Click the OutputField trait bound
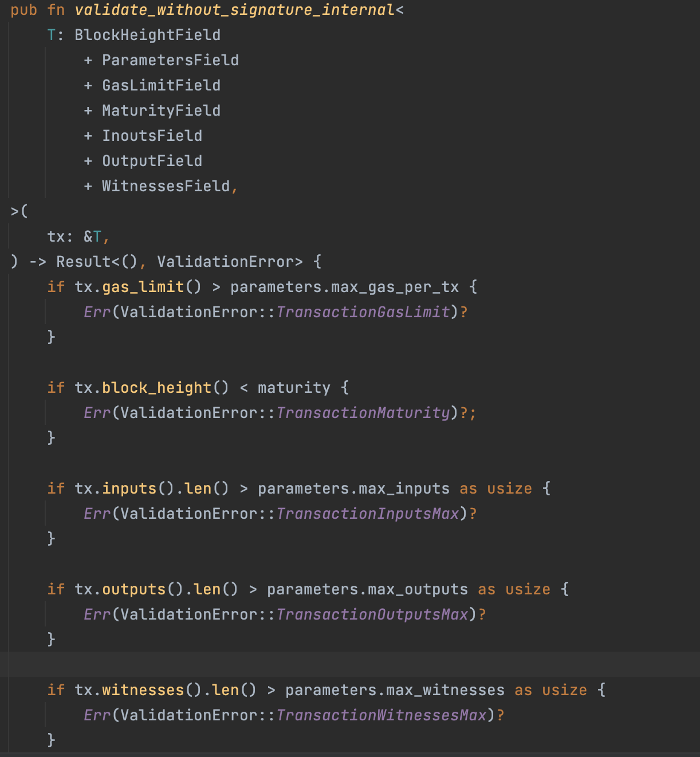This screenshot has height=757, width=700. pyautogui.click(x=152, y=161)
